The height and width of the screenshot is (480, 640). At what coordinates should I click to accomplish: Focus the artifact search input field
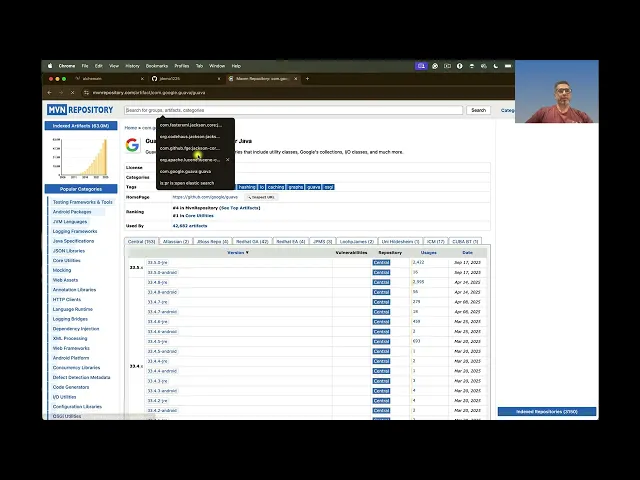tap(293, 110)
